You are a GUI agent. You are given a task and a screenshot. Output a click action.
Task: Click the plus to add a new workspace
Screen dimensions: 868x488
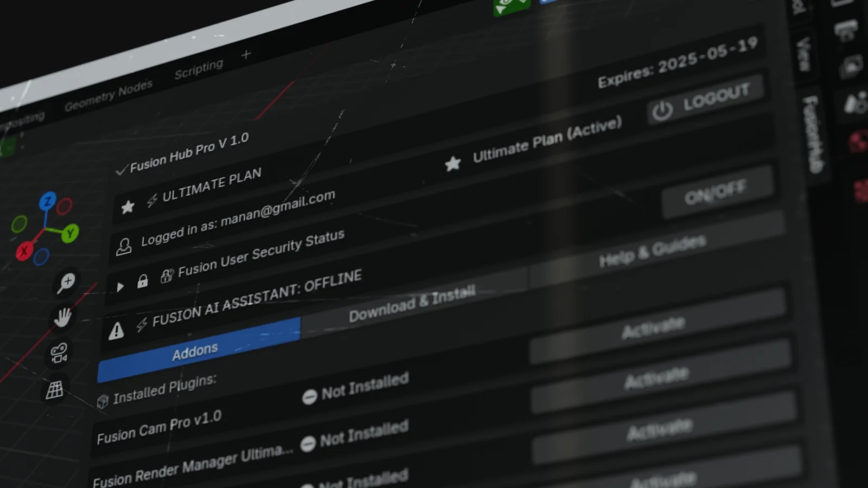pos(245,54)
